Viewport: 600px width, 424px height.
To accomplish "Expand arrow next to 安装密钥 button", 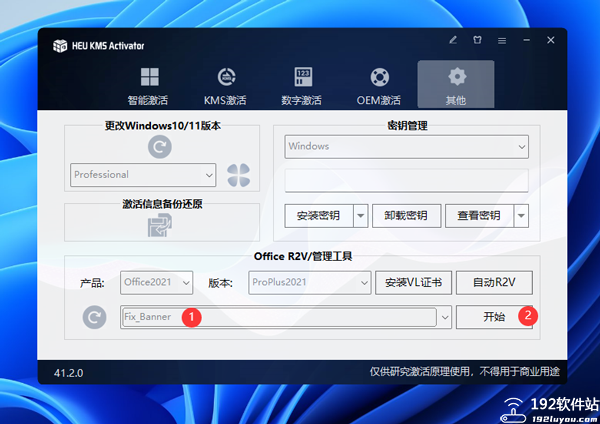I will coord(358,215).
